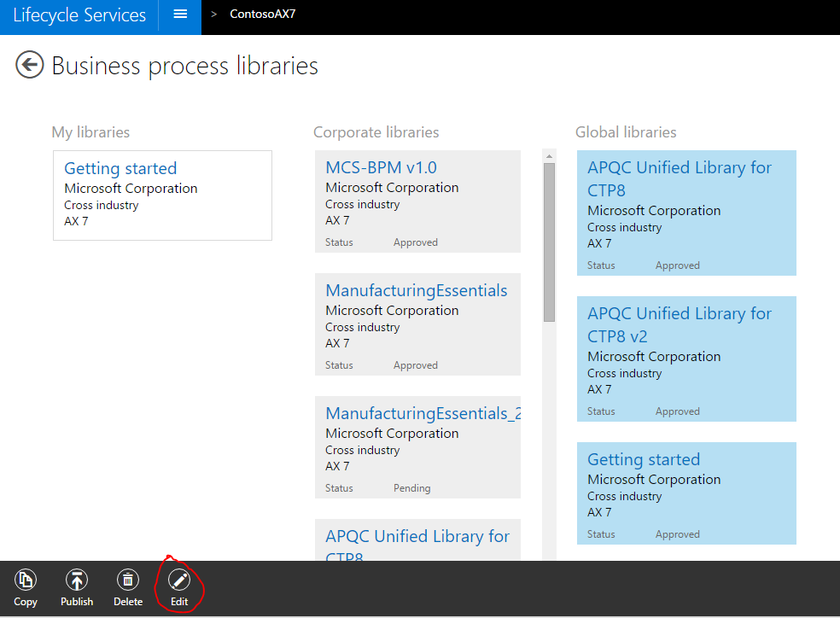Open the Getting started global library

pos(644,460)
